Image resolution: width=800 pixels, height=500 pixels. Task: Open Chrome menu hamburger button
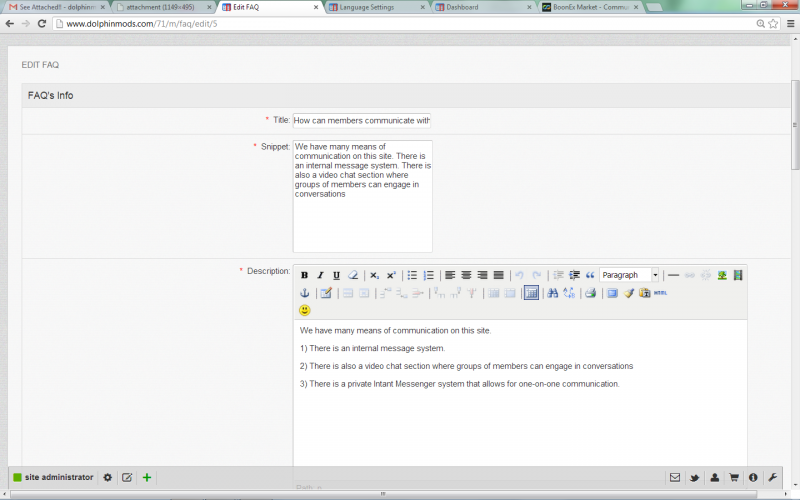coord(790,23)
